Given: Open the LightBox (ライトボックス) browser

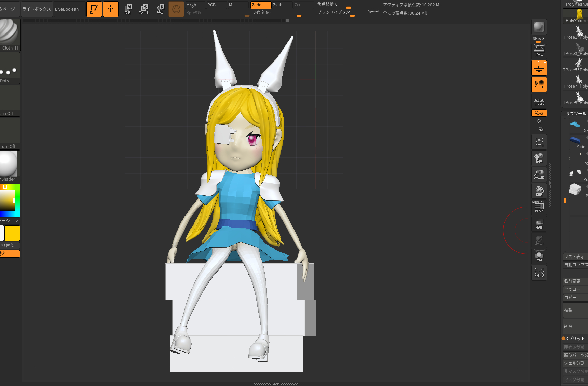Looking at the screenshot, I should click(37, 9).
